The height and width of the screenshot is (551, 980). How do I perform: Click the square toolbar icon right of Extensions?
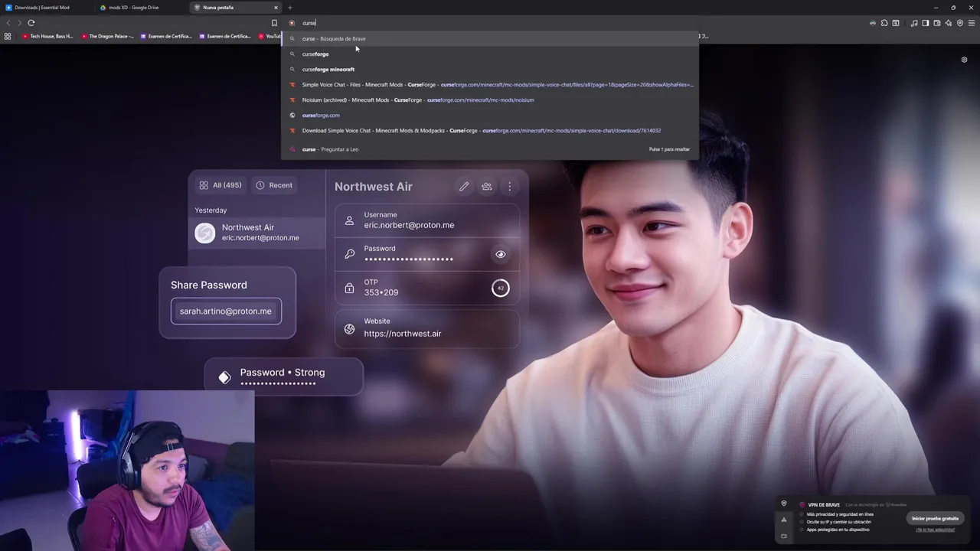coord(896,23)
